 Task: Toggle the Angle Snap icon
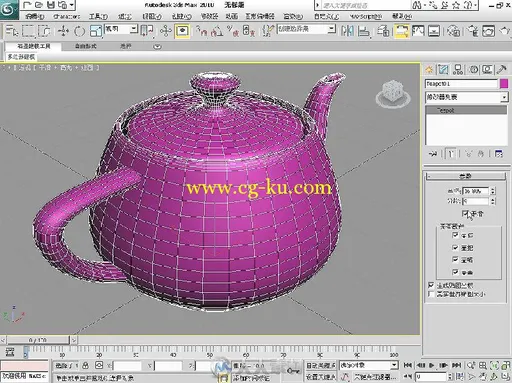click(217, 31)
